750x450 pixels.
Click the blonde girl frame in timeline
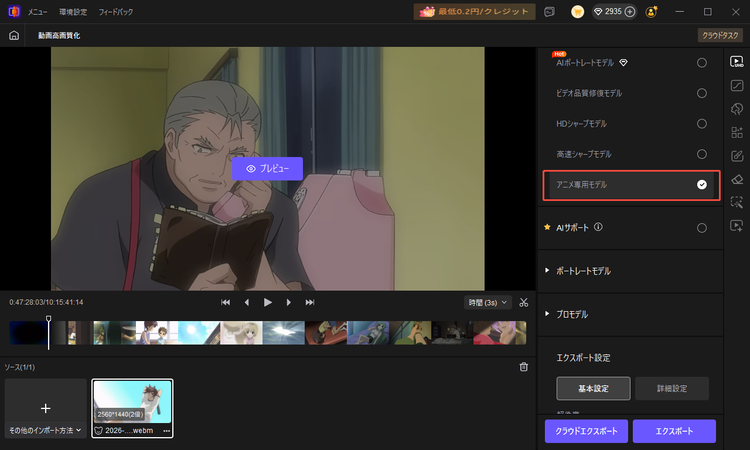click(x=241, y=333)
